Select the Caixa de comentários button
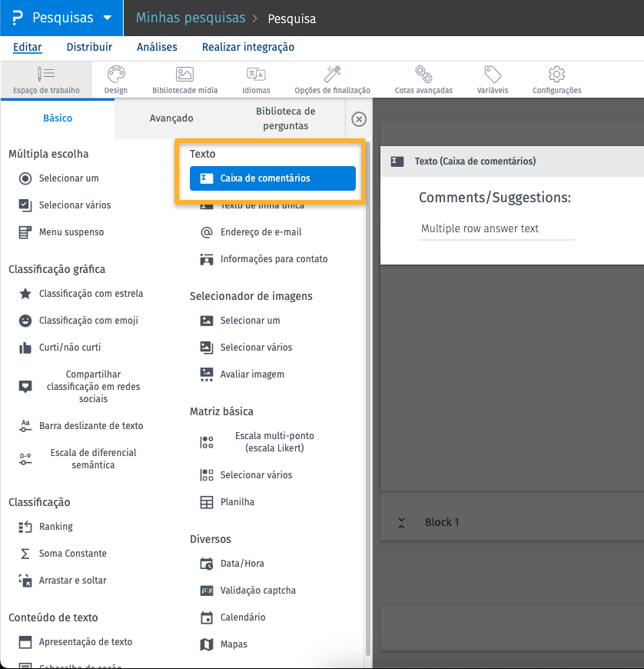The height and width of the screenshot is (669, 644). pyautogui.click(x=272, y=178)
